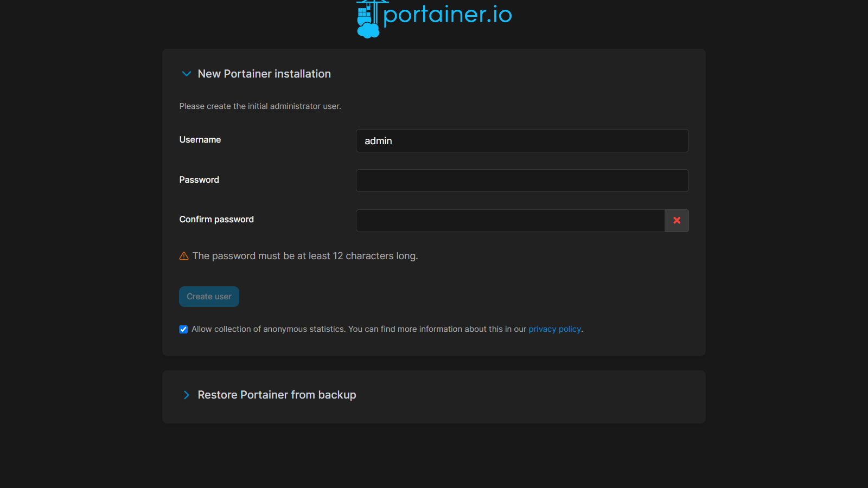Click the Confirm password field label
The height and width of the screenshot is (488, 868).
click(x=216, y=220)
